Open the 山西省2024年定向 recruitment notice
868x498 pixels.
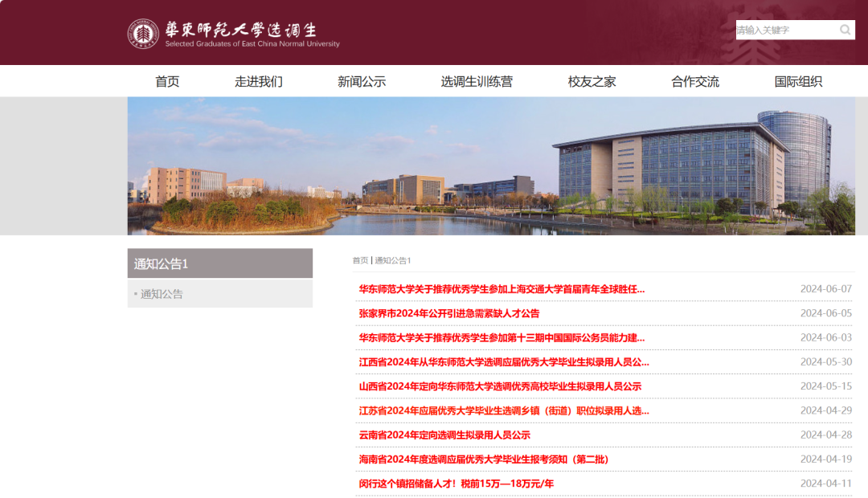(x=500, y=386)
